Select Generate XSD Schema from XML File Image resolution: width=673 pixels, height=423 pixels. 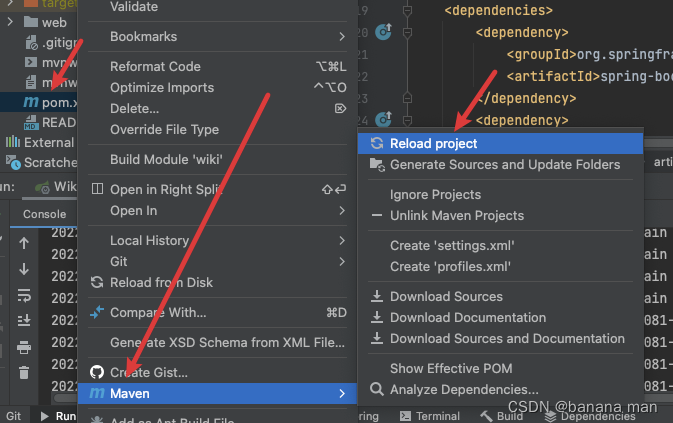(217, 342)
